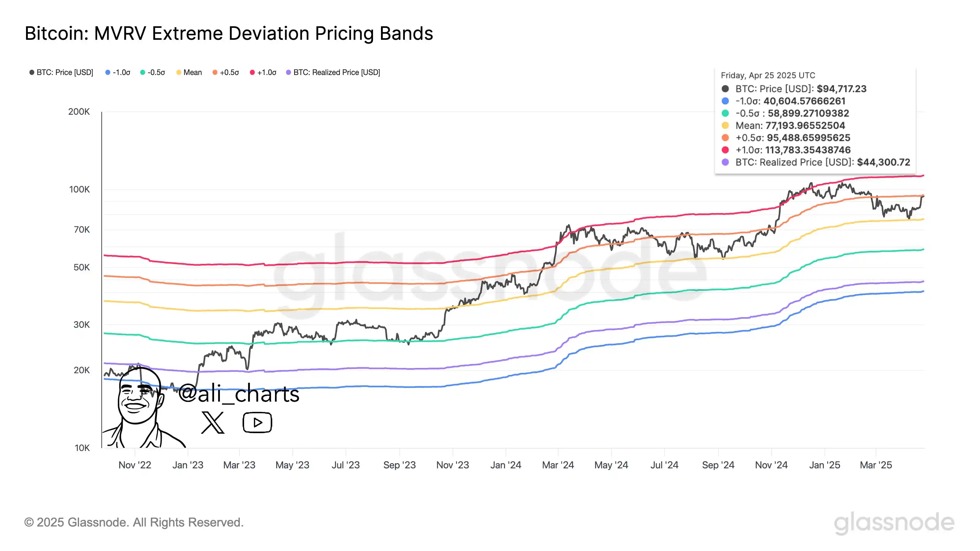The height and width of the screenshot is (551, 980).
Task: Disable the +1.0σ band in the legend
Action: pyautogui.click(x=263, y=72)
